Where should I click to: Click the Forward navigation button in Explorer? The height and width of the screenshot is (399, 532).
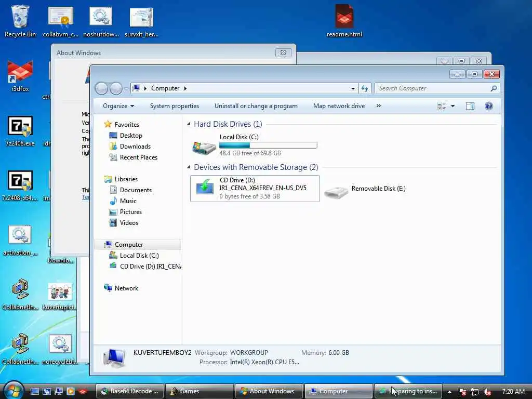pyautogui.click(x=116, y=88)
